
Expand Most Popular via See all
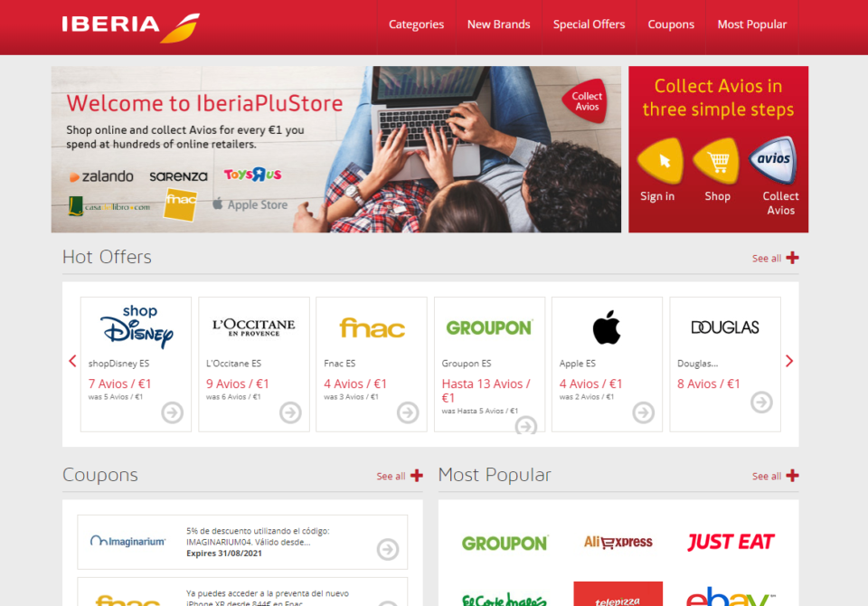pos(775,476)
